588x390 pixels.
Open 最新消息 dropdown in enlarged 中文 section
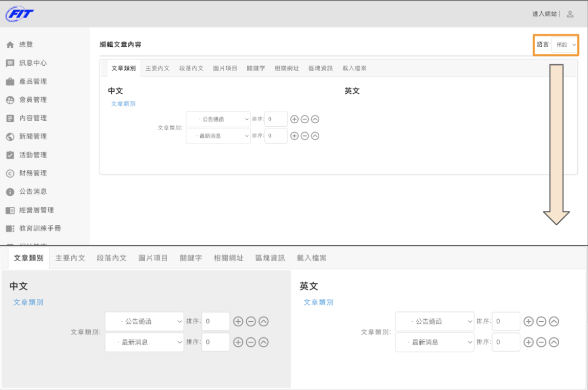(144, 342)
